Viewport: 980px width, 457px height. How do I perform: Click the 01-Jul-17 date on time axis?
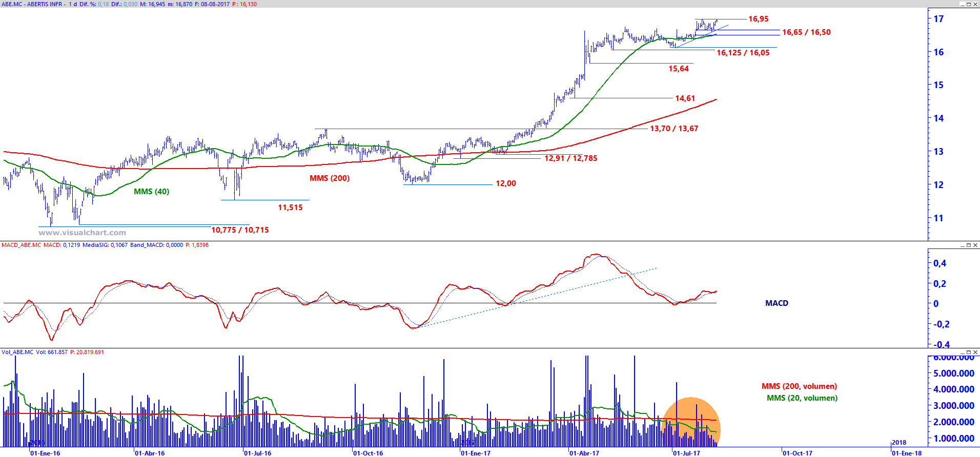tap(687, 453)
